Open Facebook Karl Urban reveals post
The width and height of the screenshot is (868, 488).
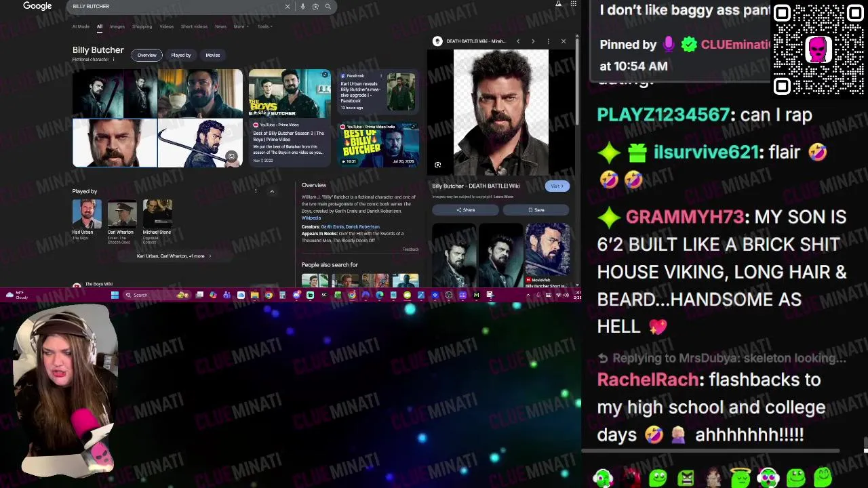378,93
